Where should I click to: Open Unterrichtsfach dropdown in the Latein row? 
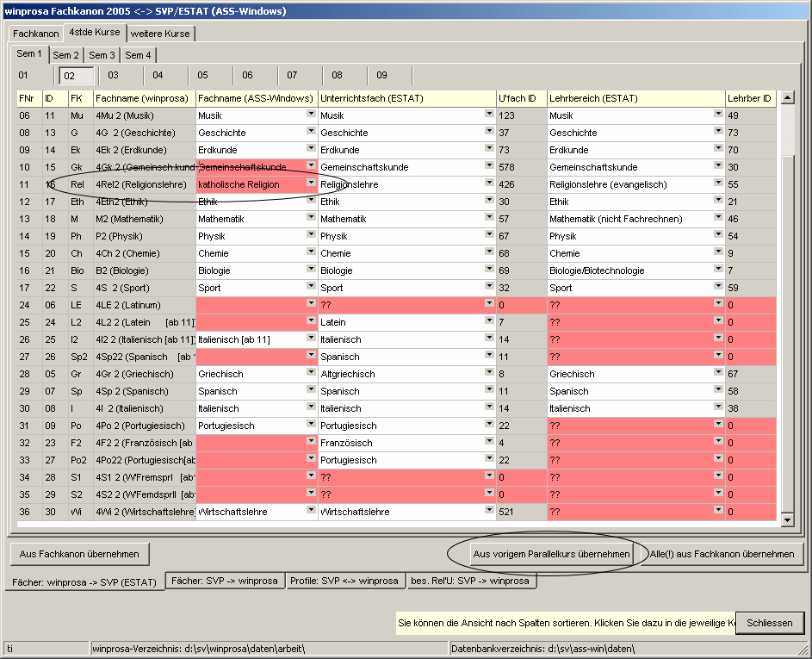pyautogui.click(x=489, y=321)
